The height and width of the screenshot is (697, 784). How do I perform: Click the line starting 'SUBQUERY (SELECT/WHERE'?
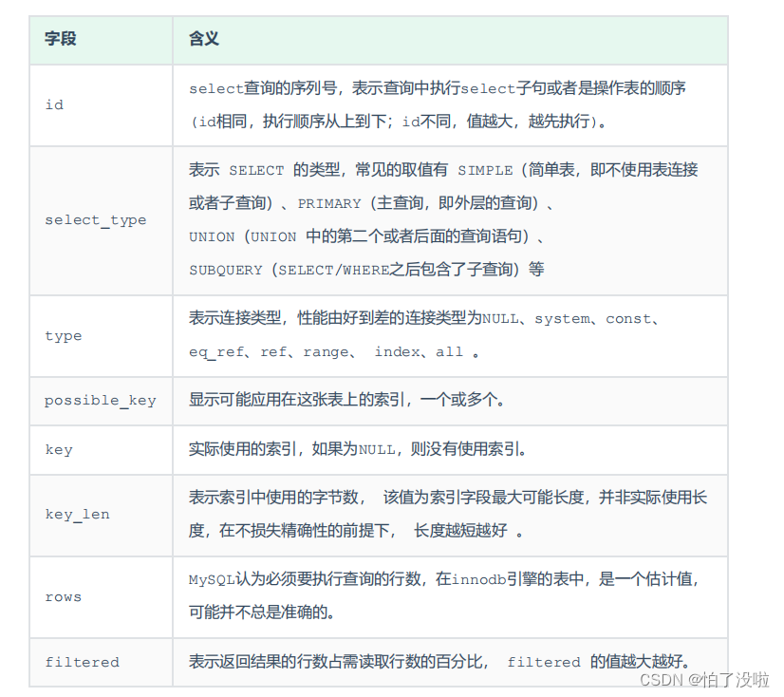pyautogui.click(x=366, y=270)
